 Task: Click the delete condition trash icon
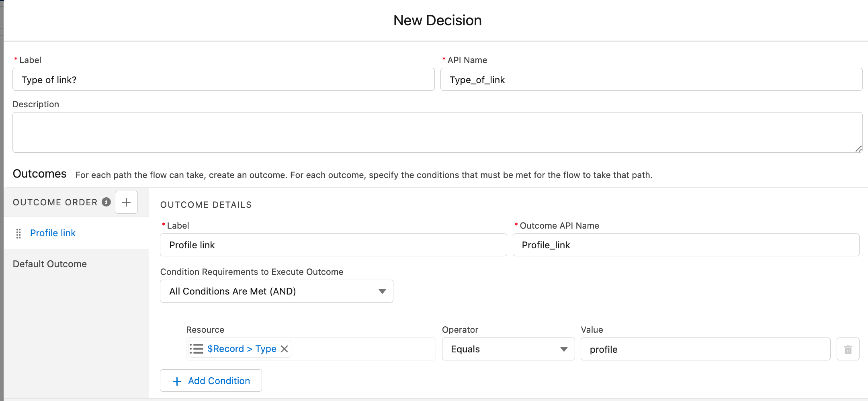coord(848,349)
